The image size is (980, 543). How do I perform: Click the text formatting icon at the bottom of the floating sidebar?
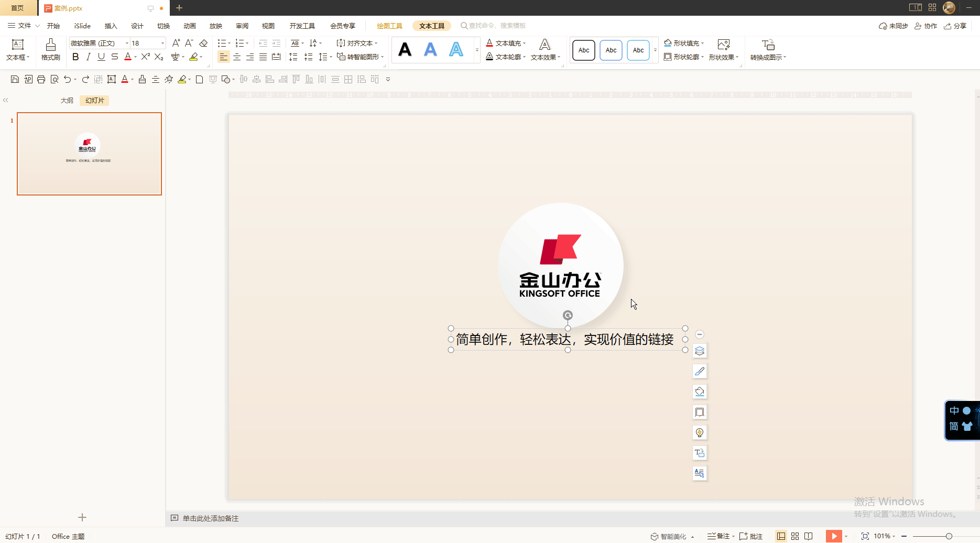coord(700,473)
